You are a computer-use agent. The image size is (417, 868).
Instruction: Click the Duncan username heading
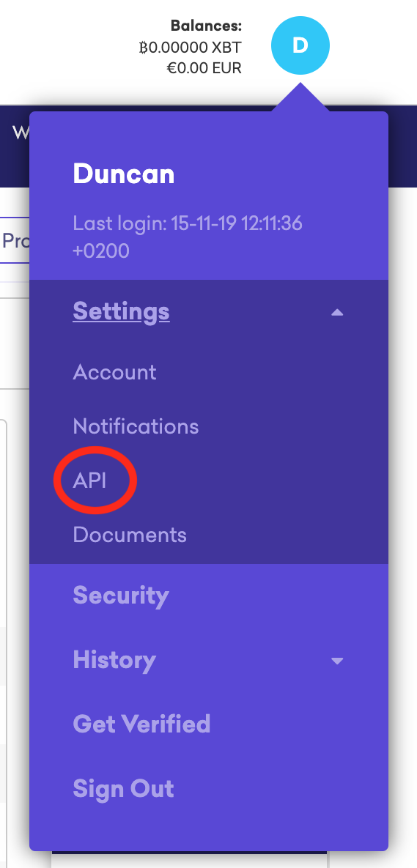click(124, 174)
